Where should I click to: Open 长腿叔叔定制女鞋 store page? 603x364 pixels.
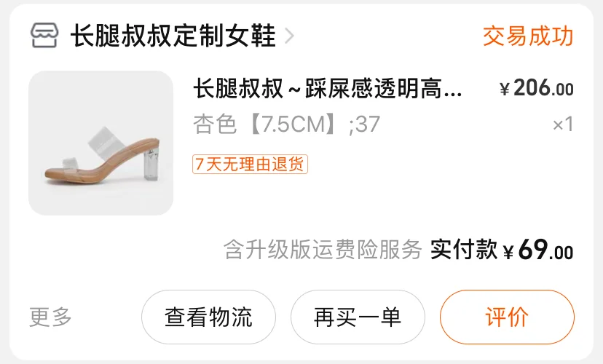pos(173,36)
